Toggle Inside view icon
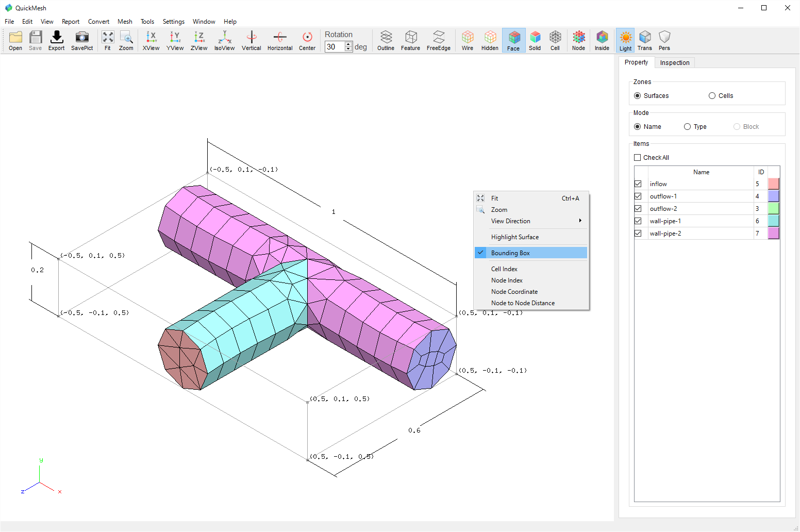 (x=602, y=40)
